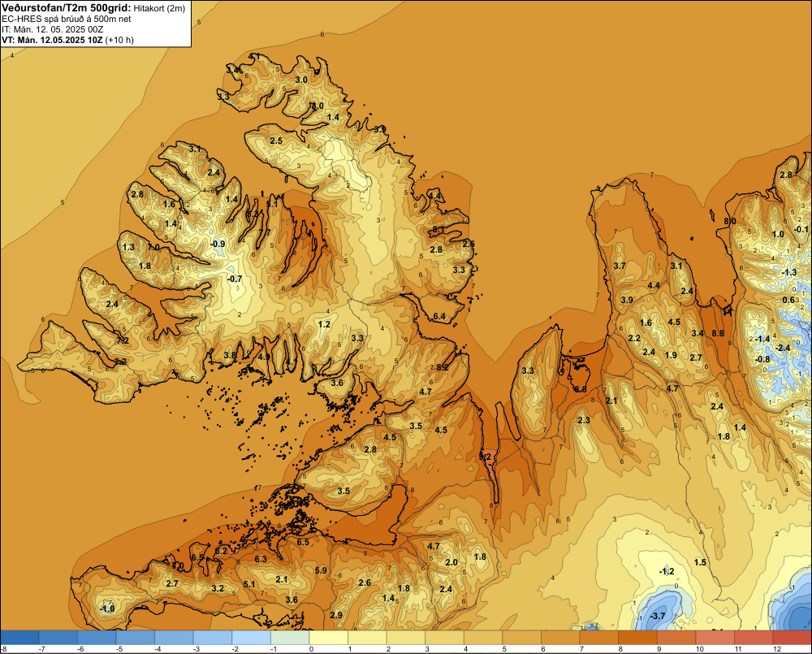Click the '-8' legend scale label
The width and height of the screenshot is (812, 654).
(x=3, y=649)
